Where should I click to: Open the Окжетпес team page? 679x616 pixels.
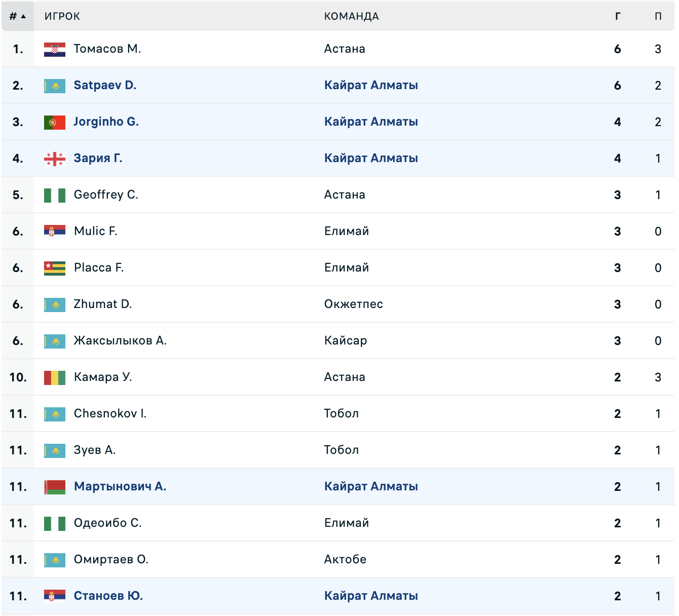click(x=354, y=304)
